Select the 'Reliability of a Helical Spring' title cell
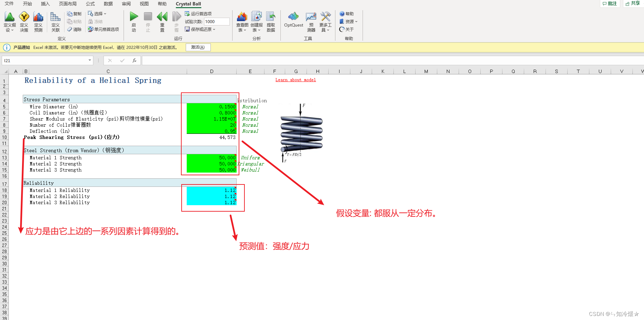The width and height of the screenshot is (644, 320). (x=93, y=80)
